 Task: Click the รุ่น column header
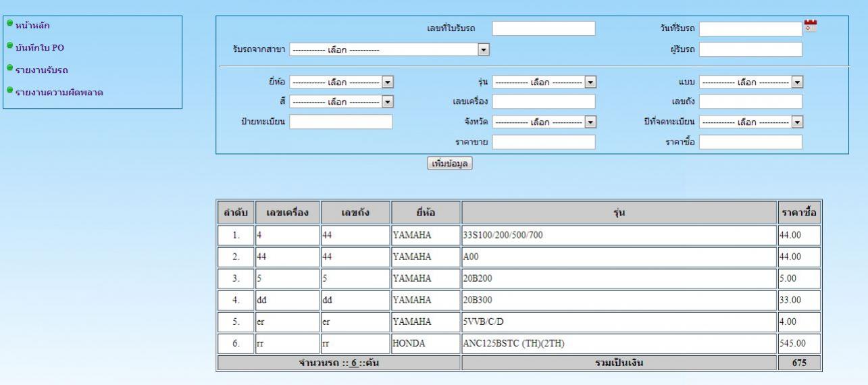618,213
